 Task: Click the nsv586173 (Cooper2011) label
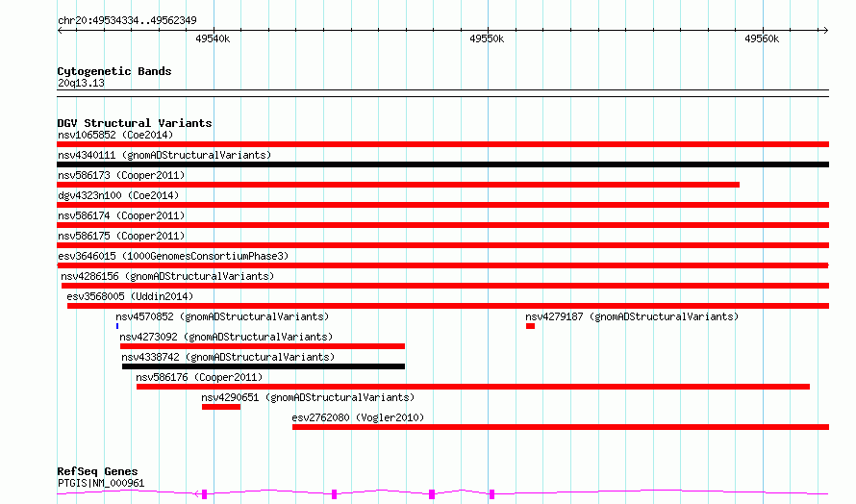121,175
